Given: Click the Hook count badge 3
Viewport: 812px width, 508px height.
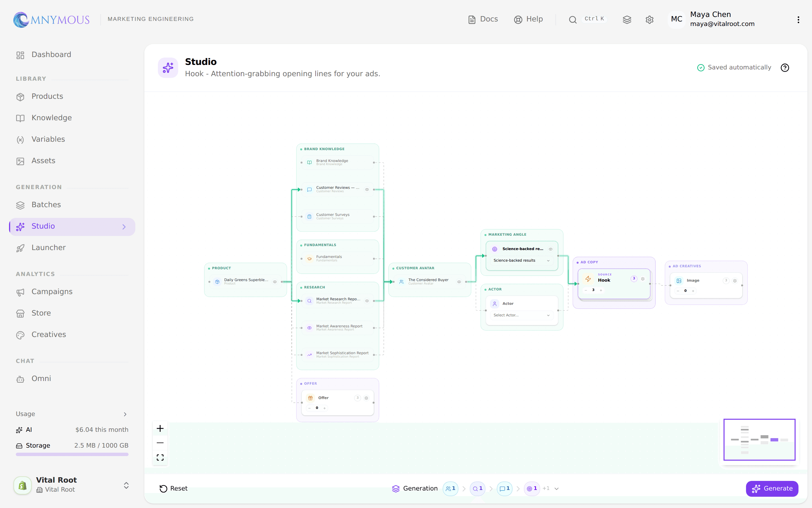Looking at the screenshot, I should pyautogui.click(x=634, y=279).
